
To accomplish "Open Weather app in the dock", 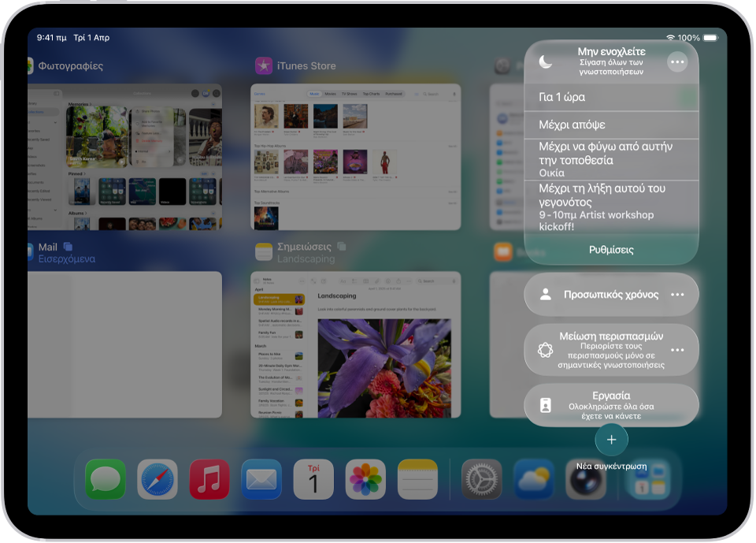I will coord(534,479).
